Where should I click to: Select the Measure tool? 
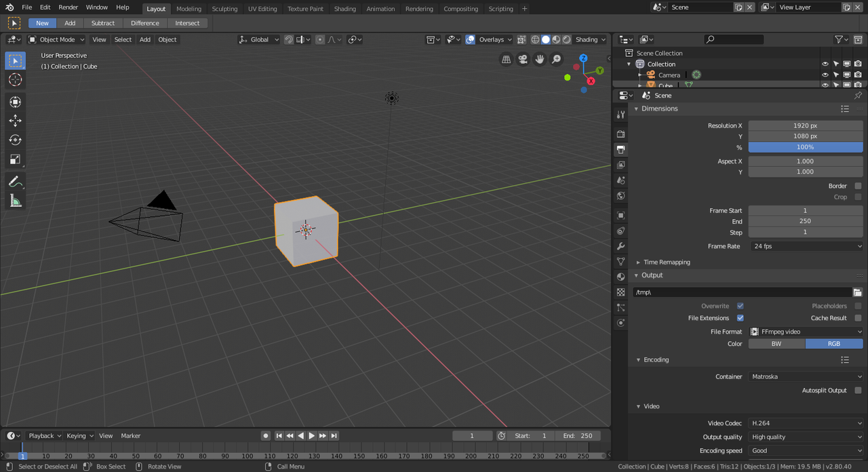[15, 201]
